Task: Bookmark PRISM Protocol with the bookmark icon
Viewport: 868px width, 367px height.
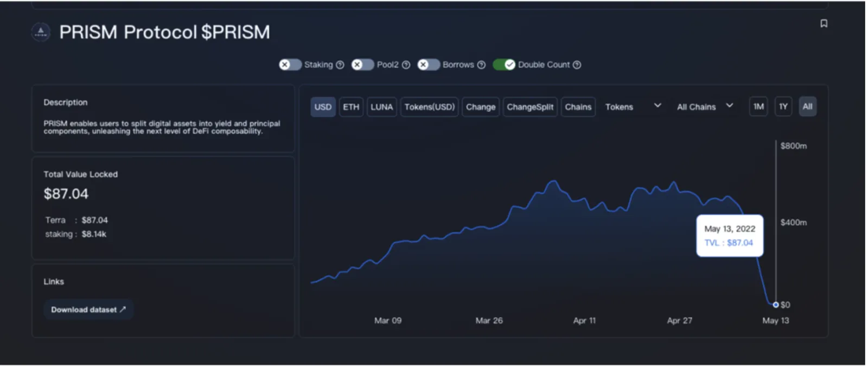Action: [x=824, y=23]
